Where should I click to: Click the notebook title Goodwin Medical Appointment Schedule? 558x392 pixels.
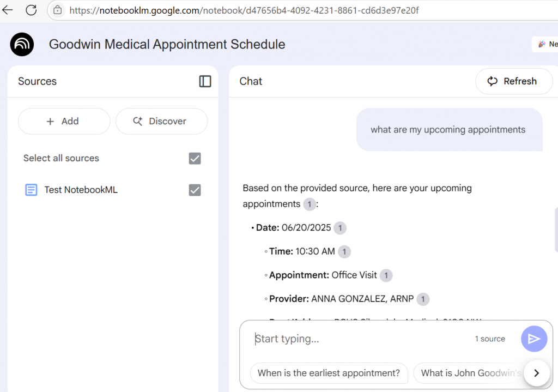[167, 44]
